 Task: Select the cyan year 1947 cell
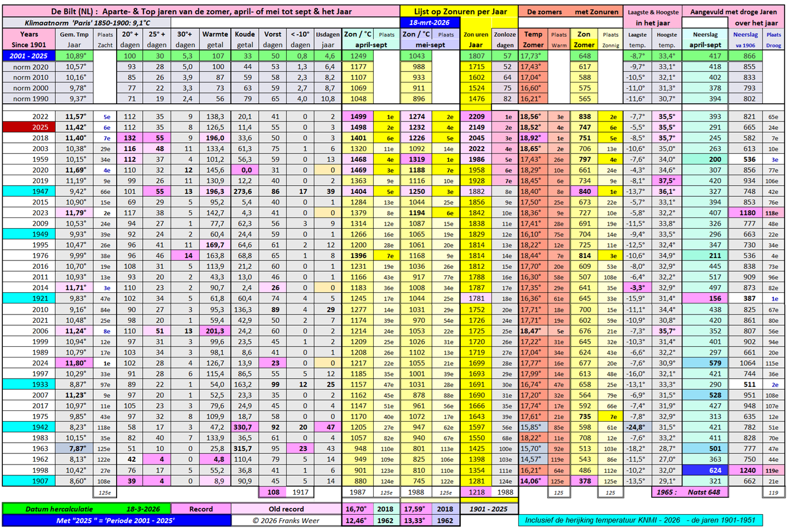(28, 191)
